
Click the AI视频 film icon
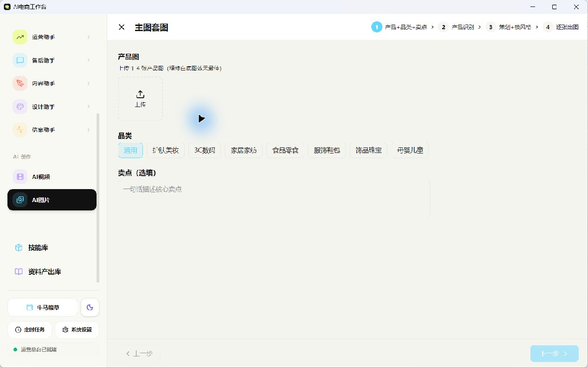[20, 177]
